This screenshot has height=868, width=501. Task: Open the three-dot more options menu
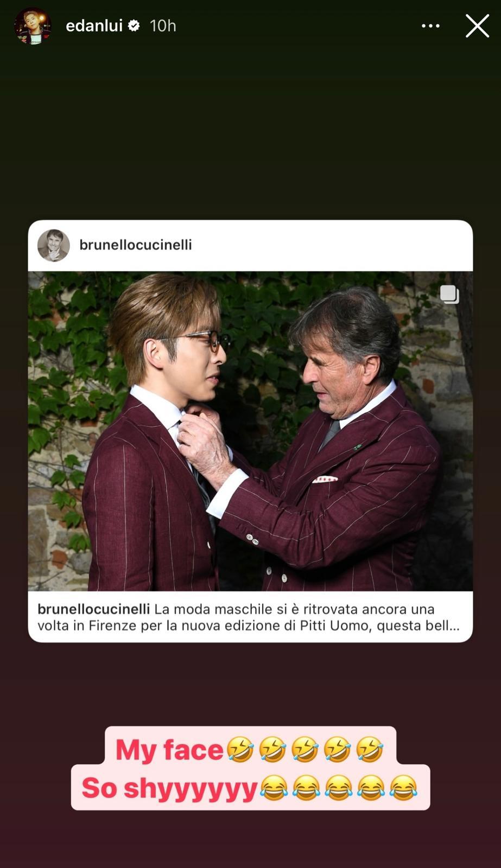click(430, 25)
